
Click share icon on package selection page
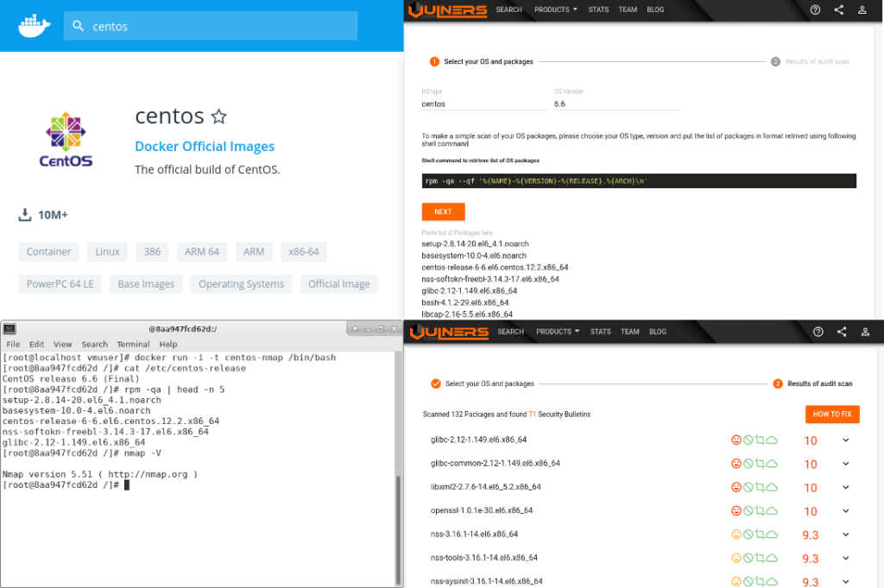[839, 9]
